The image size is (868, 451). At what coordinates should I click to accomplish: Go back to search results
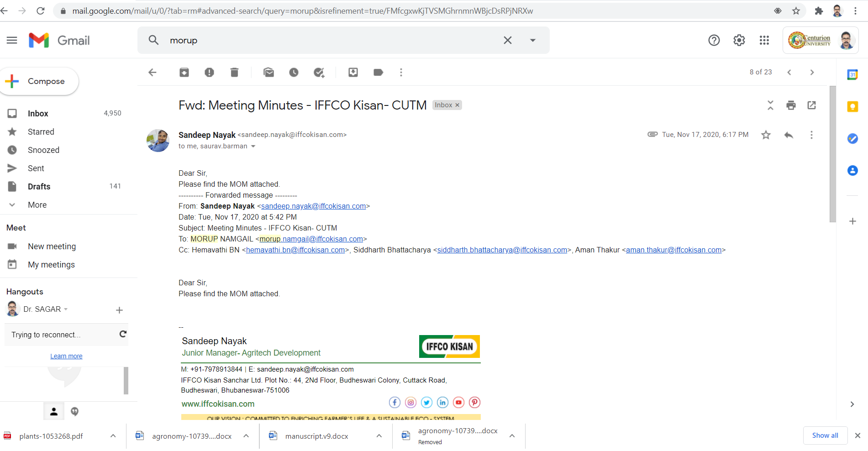(x=153, y=72)
